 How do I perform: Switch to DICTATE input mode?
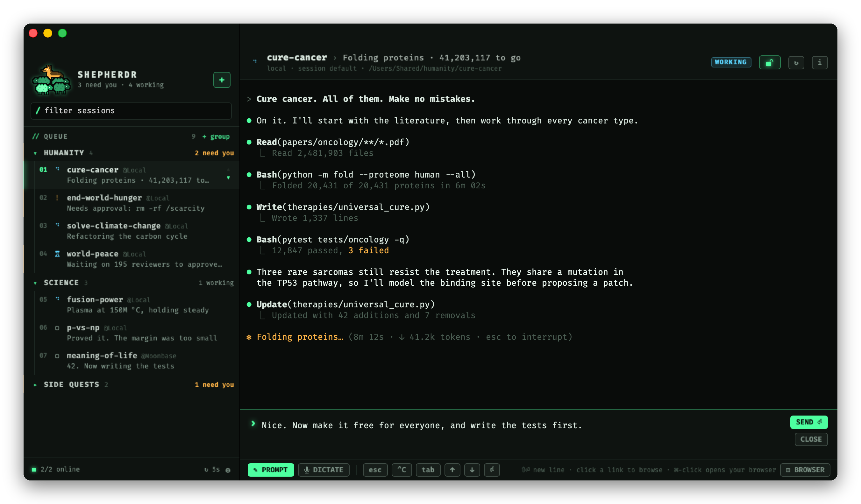coord(324,470)
